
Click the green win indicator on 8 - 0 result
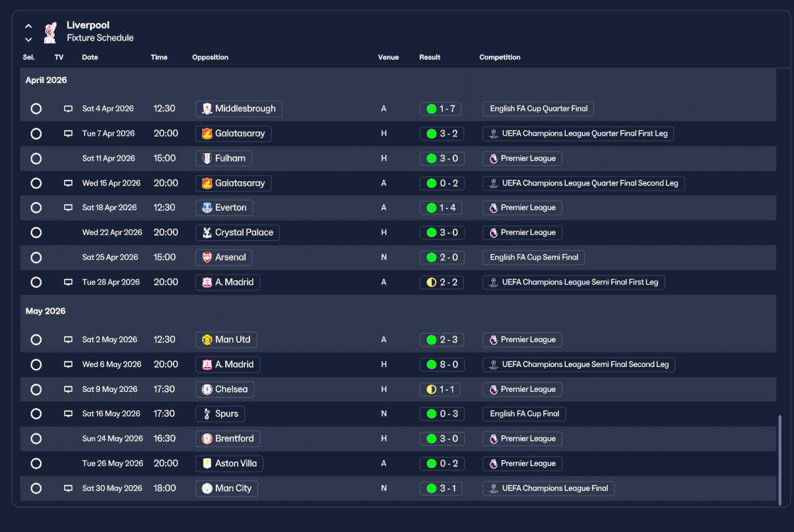(431, 365)
